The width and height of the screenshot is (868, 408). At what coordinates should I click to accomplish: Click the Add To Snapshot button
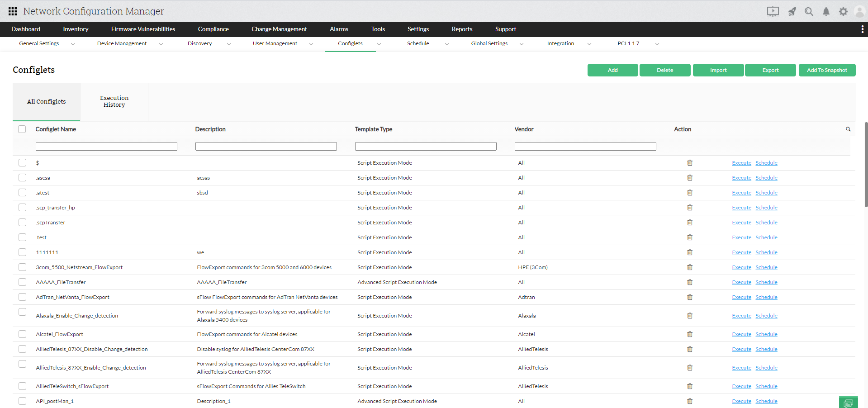point(827,70)
